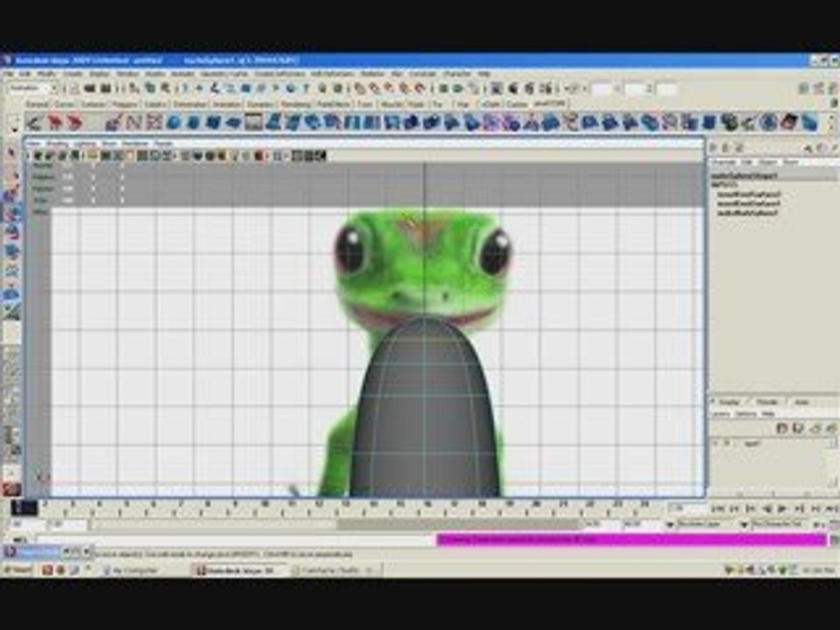
Task: Play the animation forward
Action: [x=782, y=508]
